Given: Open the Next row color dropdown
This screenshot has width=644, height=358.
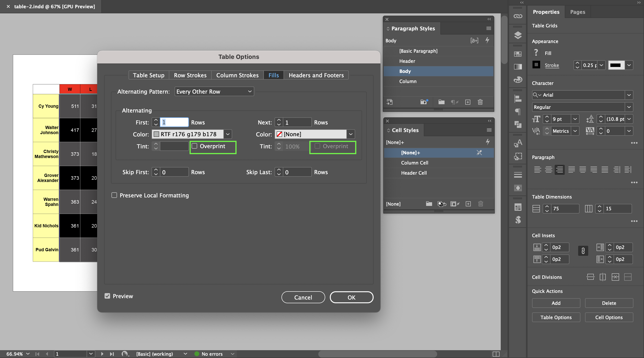Looking at the screenshot, I should pyautogui.click(x=351, y=134).
